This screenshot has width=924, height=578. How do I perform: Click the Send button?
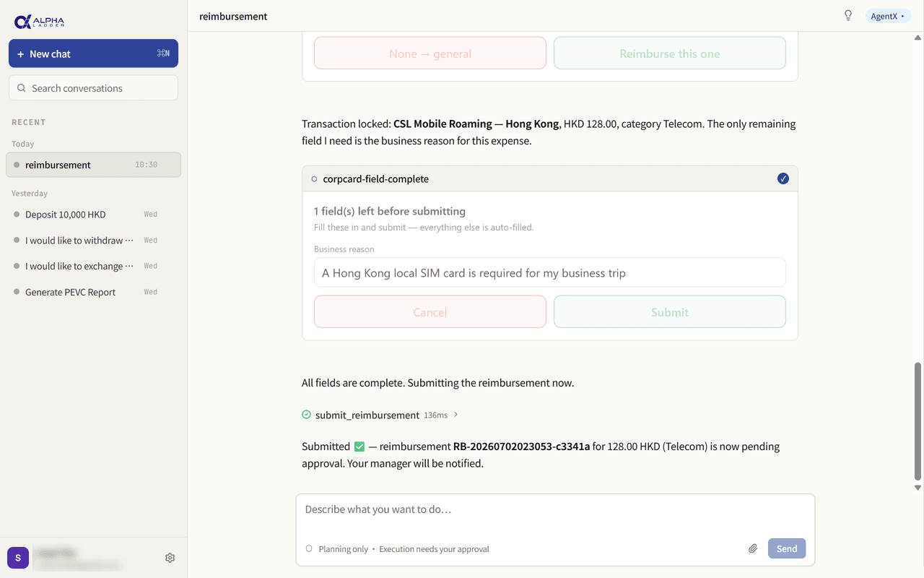click(x=787, y=549)
